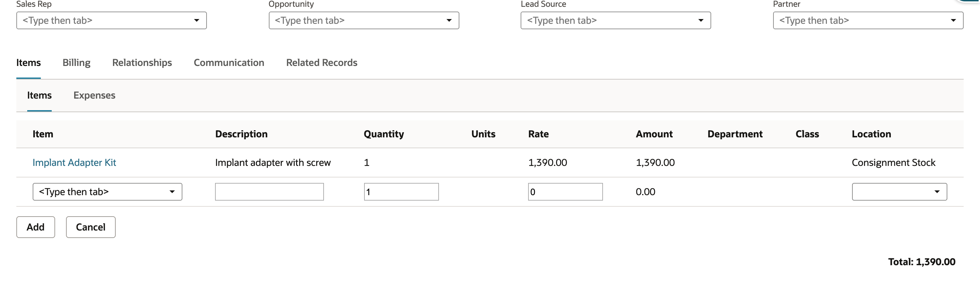Switch to the Expenses subtab
This screenshot has height=306, width=980.
tap(94, 96)
